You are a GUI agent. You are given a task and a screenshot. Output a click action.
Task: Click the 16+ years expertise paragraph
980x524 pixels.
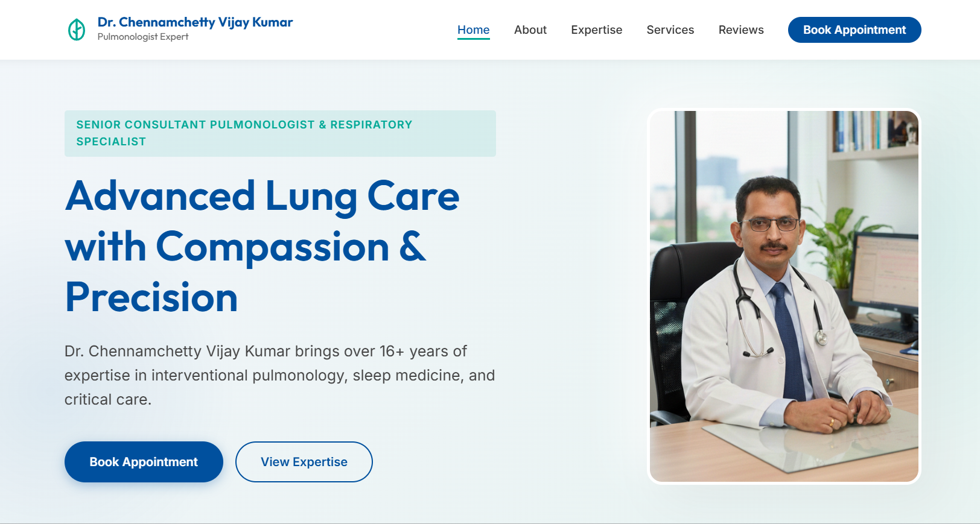pos(279,375)
